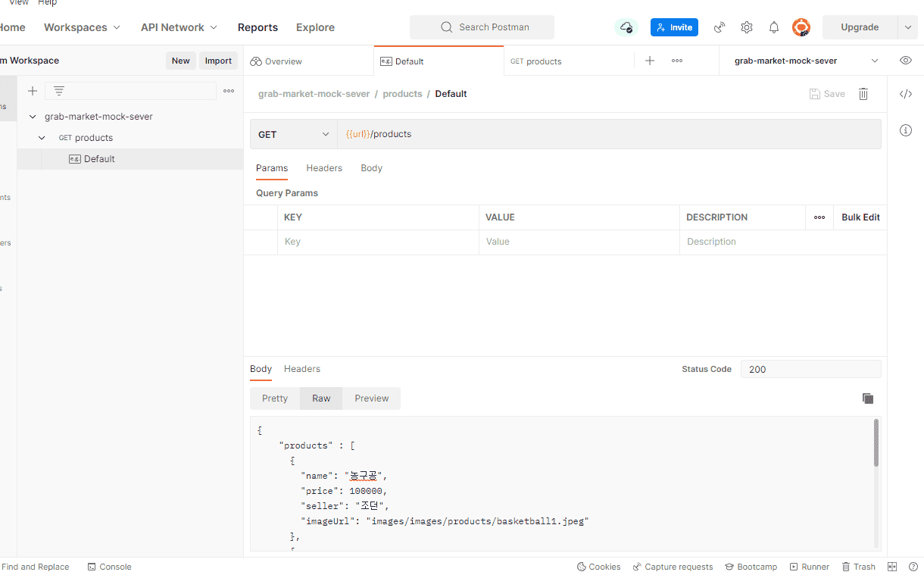Delete example with trash can icon
Image resolution: width=924 pixels, height=575 pixels.
(x=863, y=94)
